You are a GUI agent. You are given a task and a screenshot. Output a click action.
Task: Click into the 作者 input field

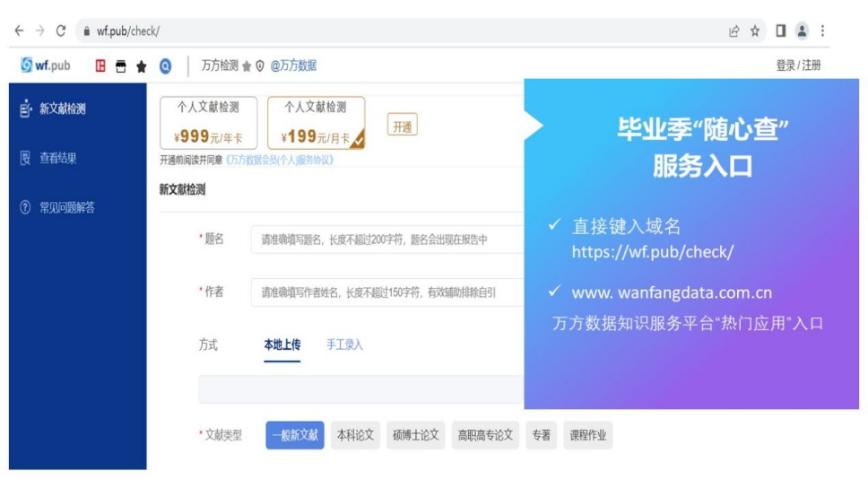387,292
